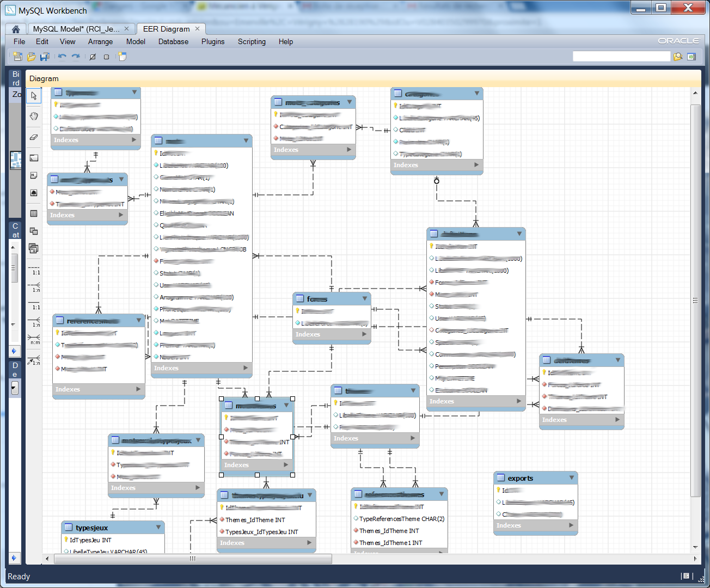Click the toolbar search input field
This screenshot has width=710, height=588.
point(621,57)
